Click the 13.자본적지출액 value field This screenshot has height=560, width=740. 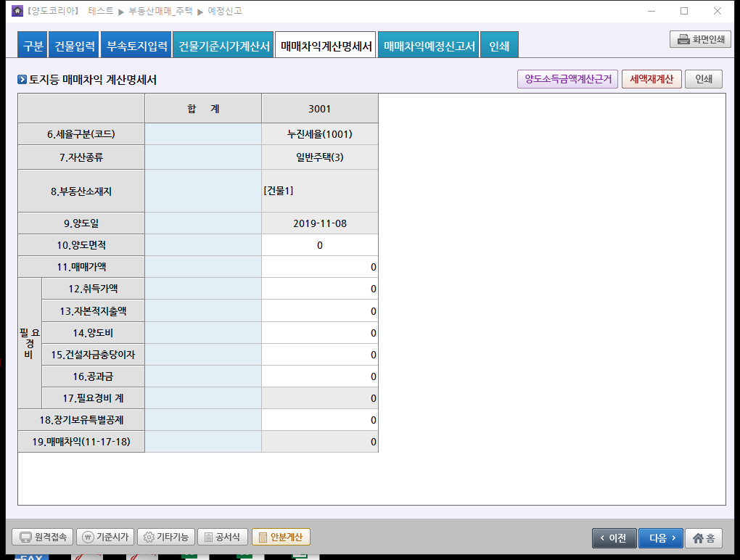(x=320, y=311)
